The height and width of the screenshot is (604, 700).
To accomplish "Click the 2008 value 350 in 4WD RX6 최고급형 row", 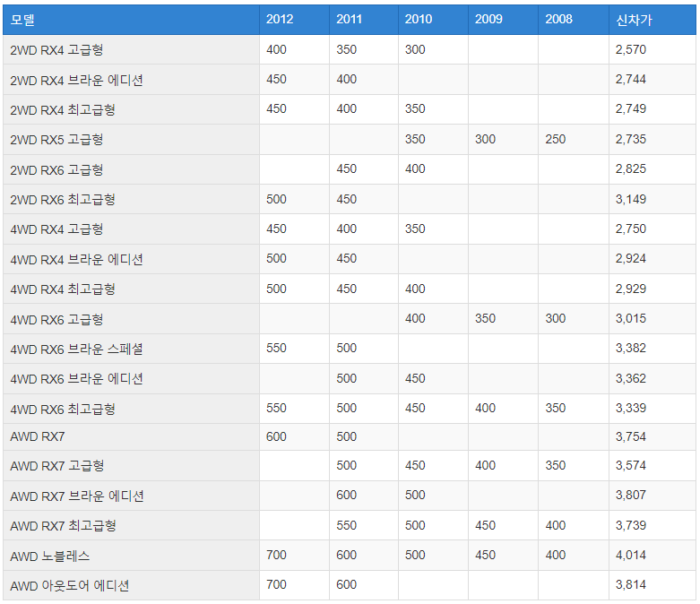I will 556,408.
